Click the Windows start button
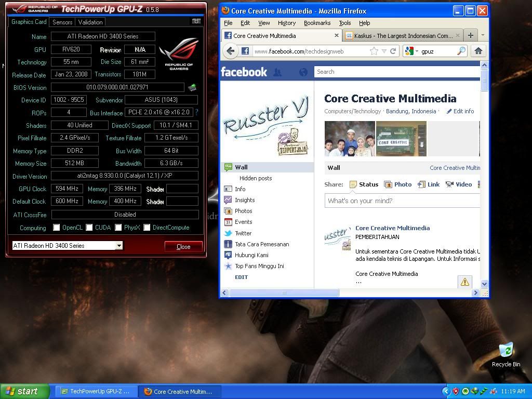The height and width of the screenshot is (399, 532). [x=24, y=391]
